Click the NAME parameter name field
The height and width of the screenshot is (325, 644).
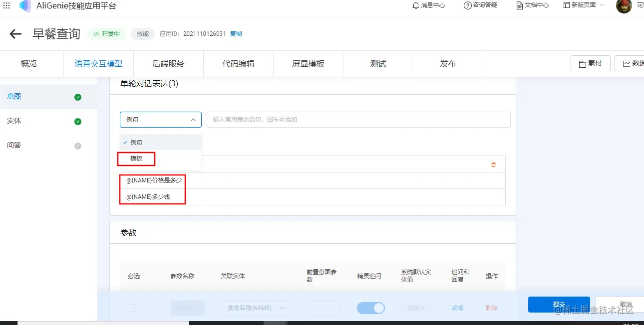click(x=187, y=308)
